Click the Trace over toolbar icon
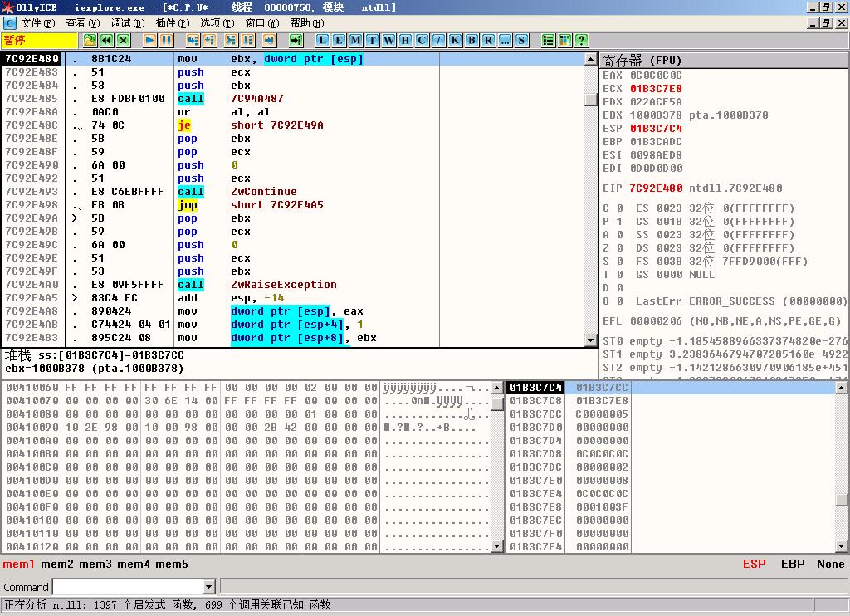The height and width of the screenshot is (616, 850). [x=247, y=40]
